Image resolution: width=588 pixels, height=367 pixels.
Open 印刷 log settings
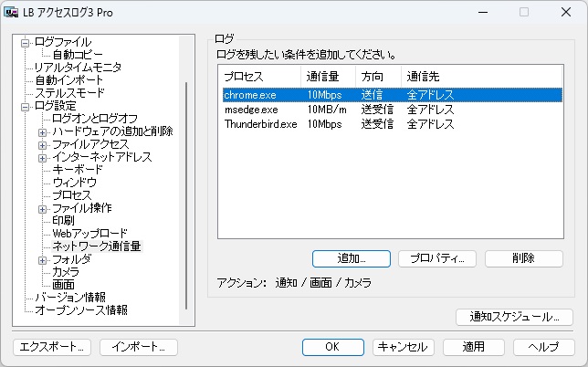coord(63,221)
